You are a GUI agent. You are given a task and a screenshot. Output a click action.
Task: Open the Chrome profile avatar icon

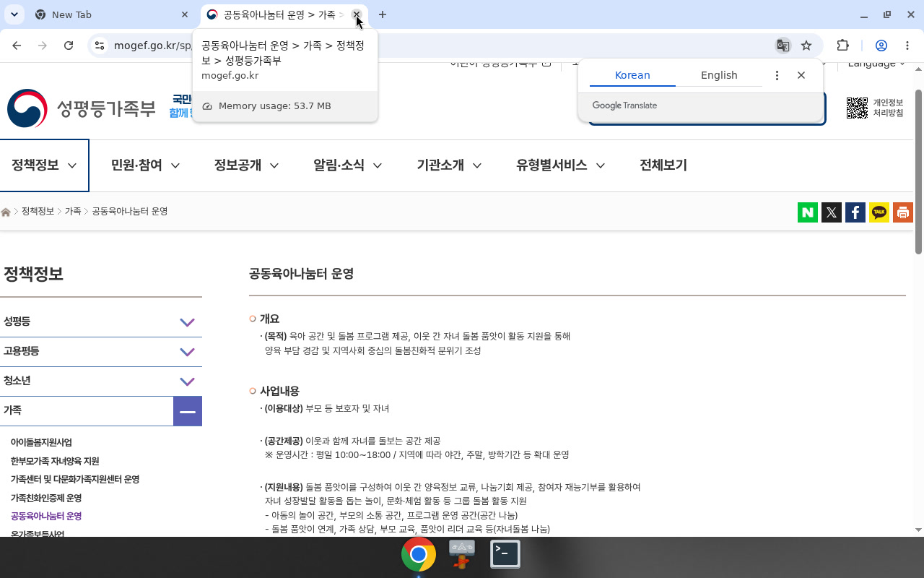click(x=881, y=46)
